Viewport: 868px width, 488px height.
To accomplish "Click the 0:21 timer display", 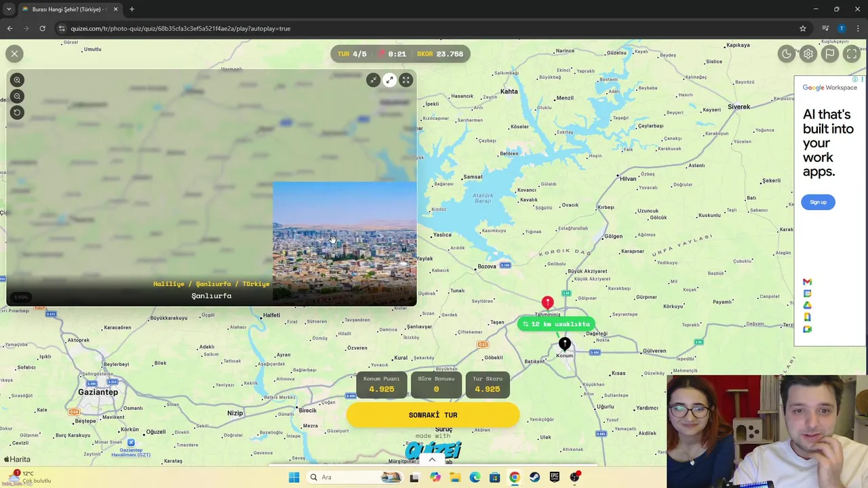I will tap(392, 54).
